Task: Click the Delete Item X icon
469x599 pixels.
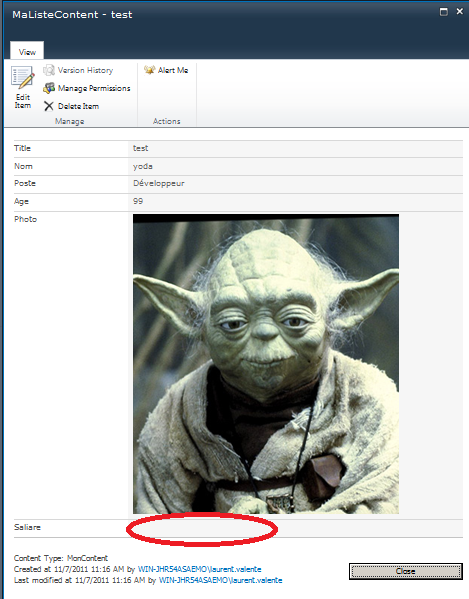Action: pyautogui.click(x=49, y=106)
